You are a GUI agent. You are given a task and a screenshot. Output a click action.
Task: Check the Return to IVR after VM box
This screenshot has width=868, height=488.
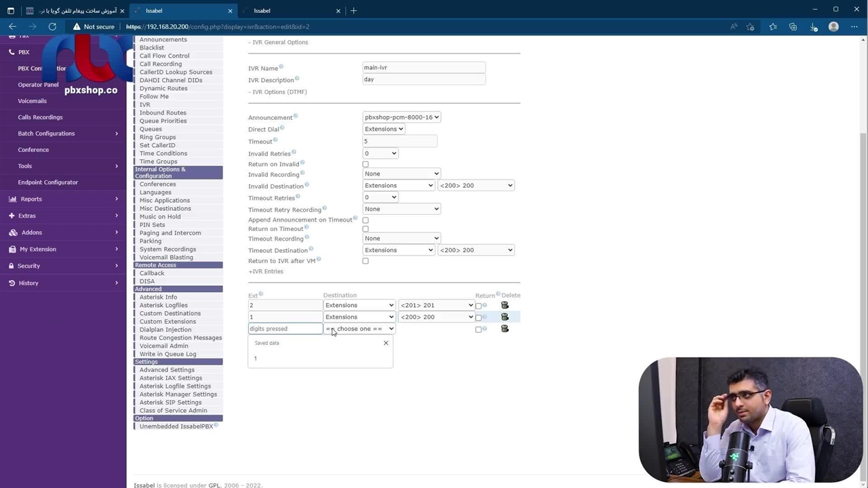coord(366,261)
